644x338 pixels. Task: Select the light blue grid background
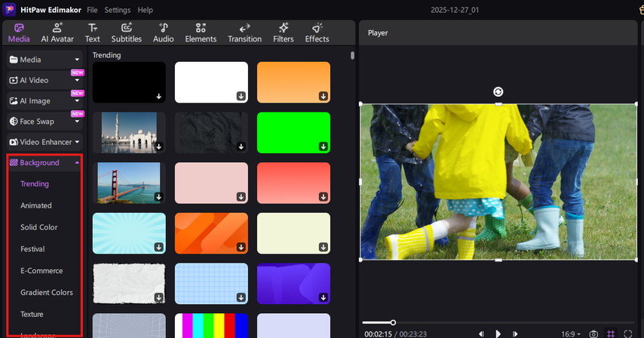pyautogui.click(x=211, y=284)
